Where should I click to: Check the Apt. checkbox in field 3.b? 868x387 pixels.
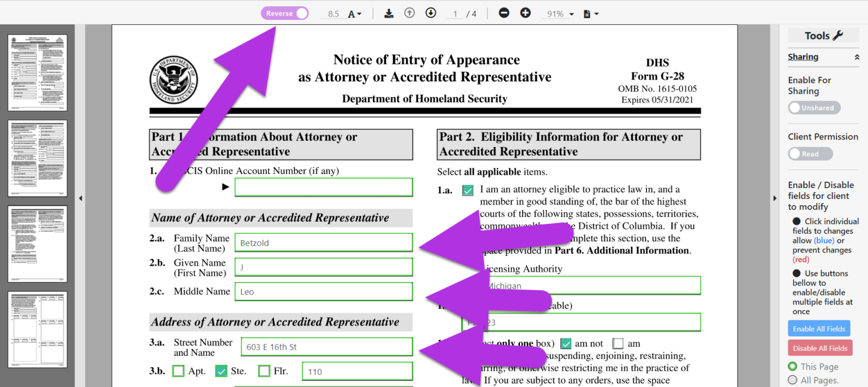(x=179, y=371)
